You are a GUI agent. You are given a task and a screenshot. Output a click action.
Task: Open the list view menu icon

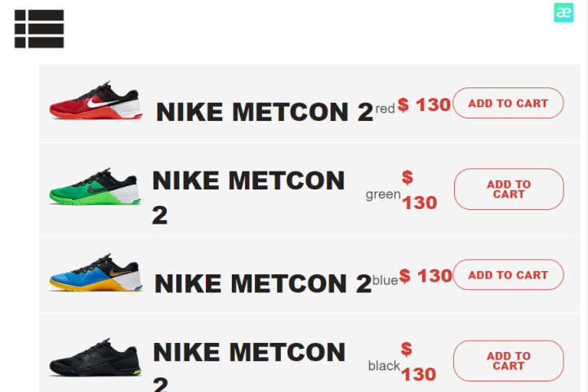tap(39, 29)
